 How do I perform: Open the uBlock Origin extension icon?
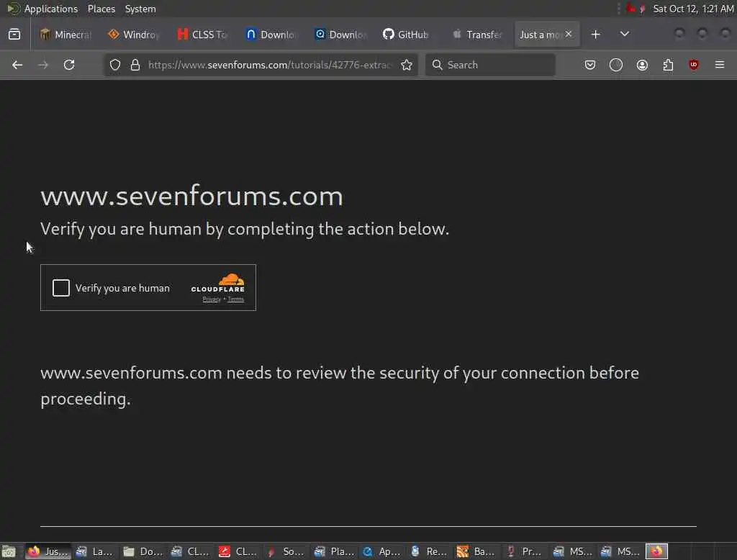[x=694, y=65]
